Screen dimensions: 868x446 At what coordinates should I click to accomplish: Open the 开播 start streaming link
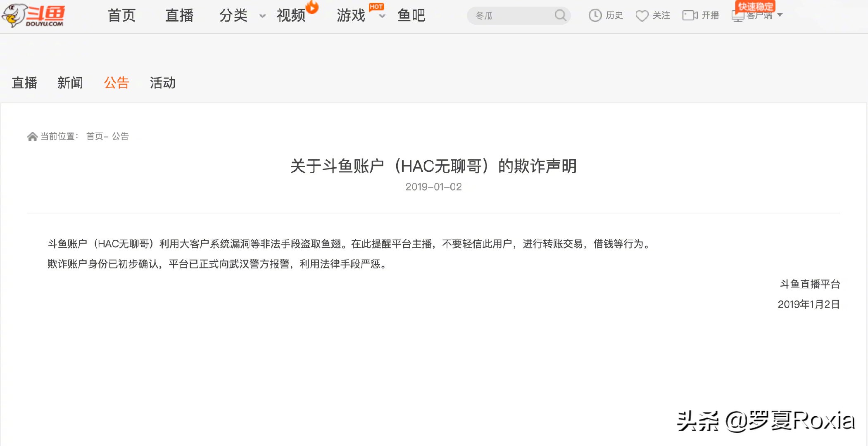710,16
